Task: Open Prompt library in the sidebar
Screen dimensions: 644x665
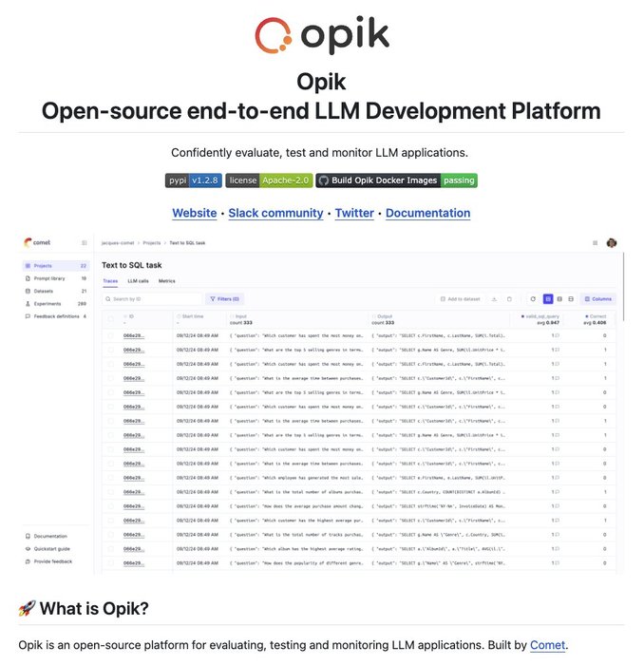Action: click(55, 278)
